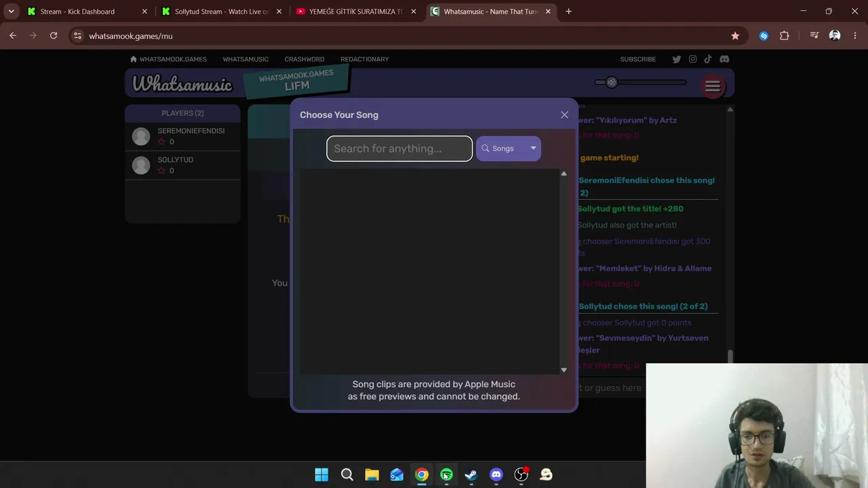
Task: Open the Shazam browser extension
Action: pyautogui.click(x=764, y=36)
